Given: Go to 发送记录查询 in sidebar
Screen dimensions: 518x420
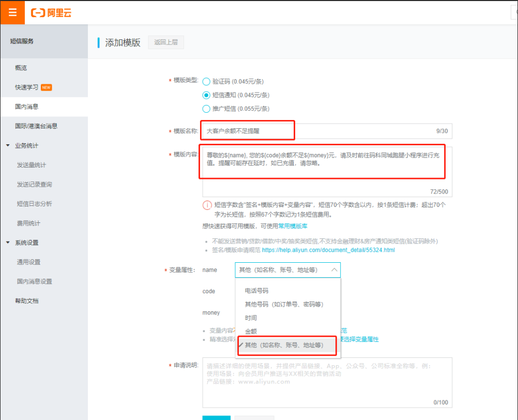Looking at the screenshot, I should pyautogui.click(x=34, y=184).
